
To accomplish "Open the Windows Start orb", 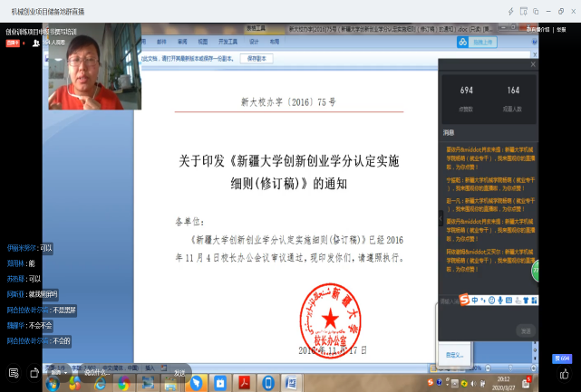I will coord(53,384).
